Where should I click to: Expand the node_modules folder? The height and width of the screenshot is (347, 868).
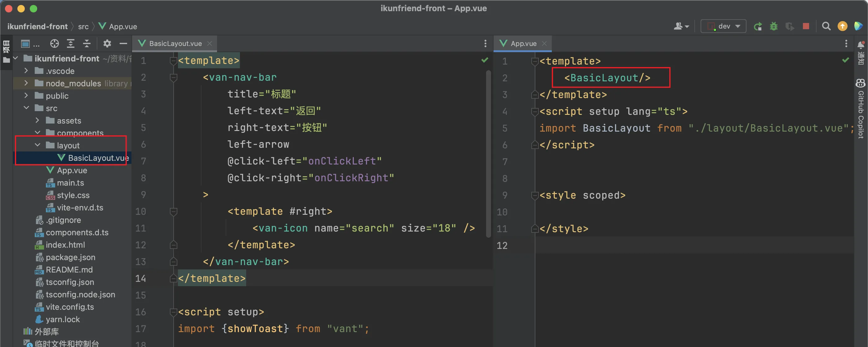(26, 83)
